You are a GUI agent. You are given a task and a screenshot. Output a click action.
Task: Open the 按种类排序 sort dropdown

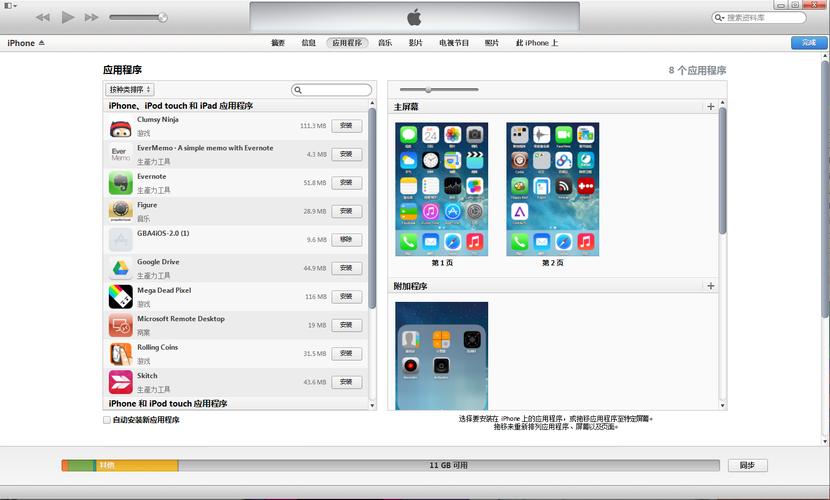point(130,90)
